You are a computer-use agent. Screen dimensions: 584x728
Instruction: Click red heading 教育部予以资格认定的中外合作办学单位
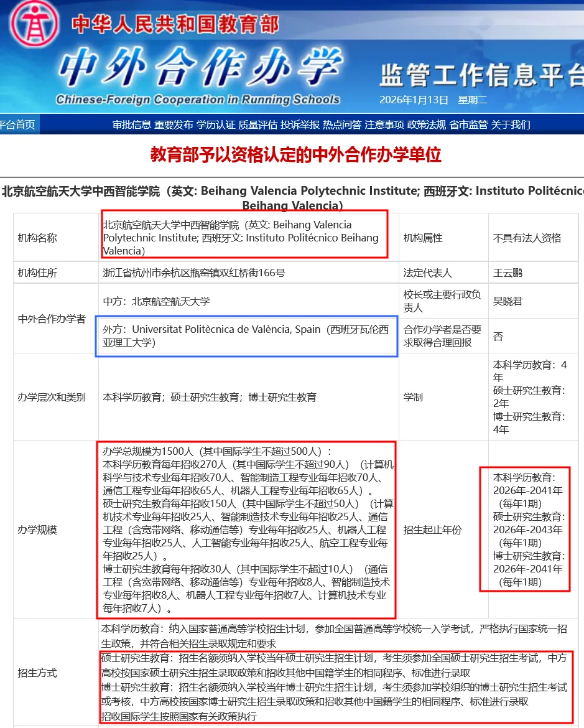pos(295,154)
